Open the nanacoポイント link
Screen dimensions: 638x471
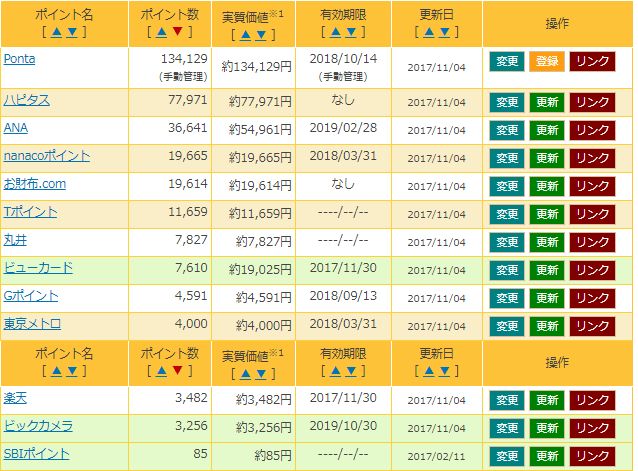tap(46, 156)
